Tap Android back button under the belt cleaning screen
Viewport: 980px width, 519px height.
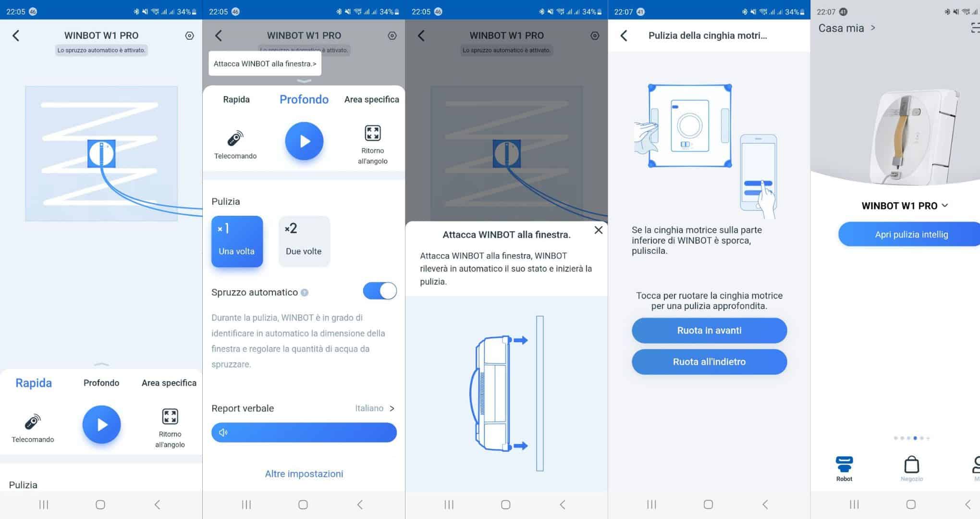pyautogui.click(x=765, y=505)
